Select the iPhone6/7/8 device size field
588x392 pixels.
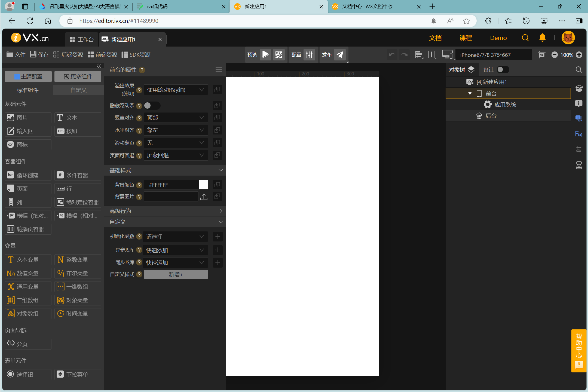pos(494,55)
